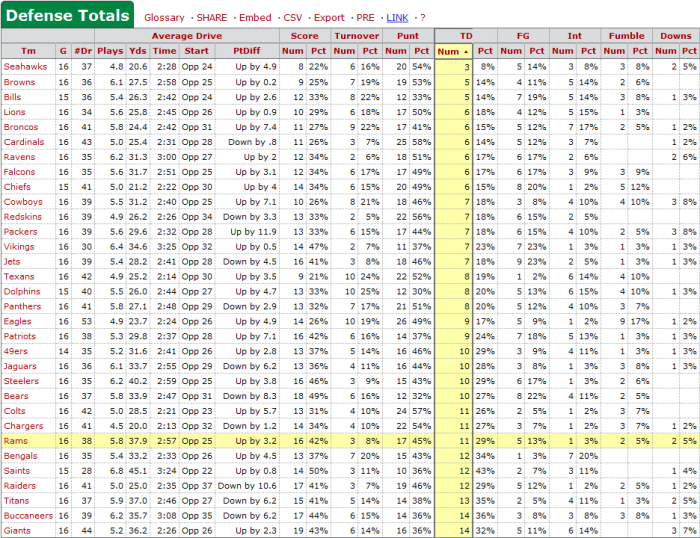
Task: Sort by Plays column header
Action: click(110, 51)
